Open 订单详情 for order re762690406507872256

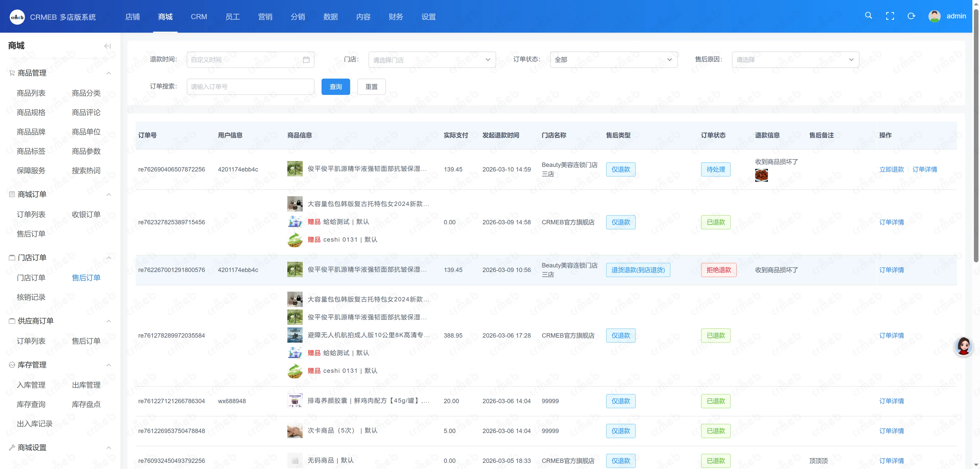(924, 169)
